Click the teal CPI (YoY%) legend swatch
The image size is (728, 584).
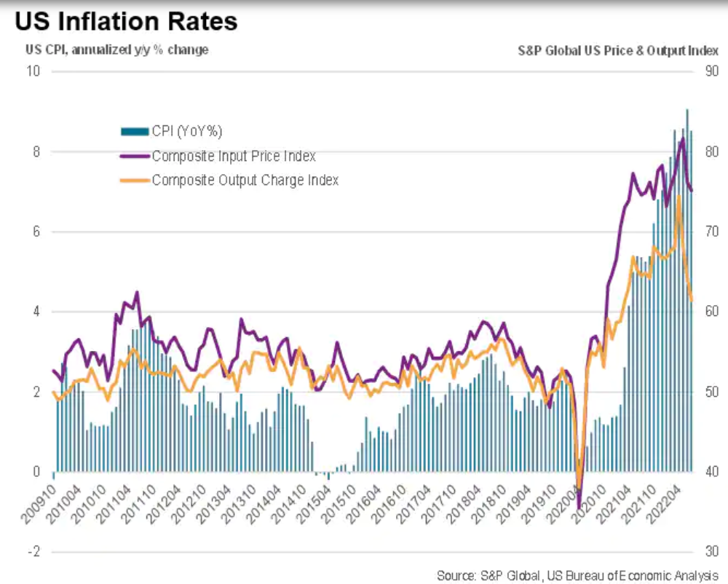click(x=135, y=131)
